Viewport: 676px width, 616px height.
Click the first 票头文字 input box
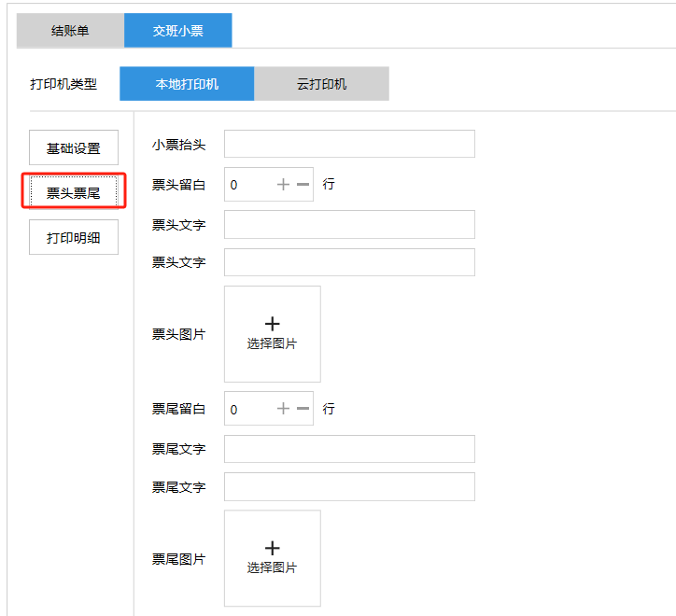349,225
